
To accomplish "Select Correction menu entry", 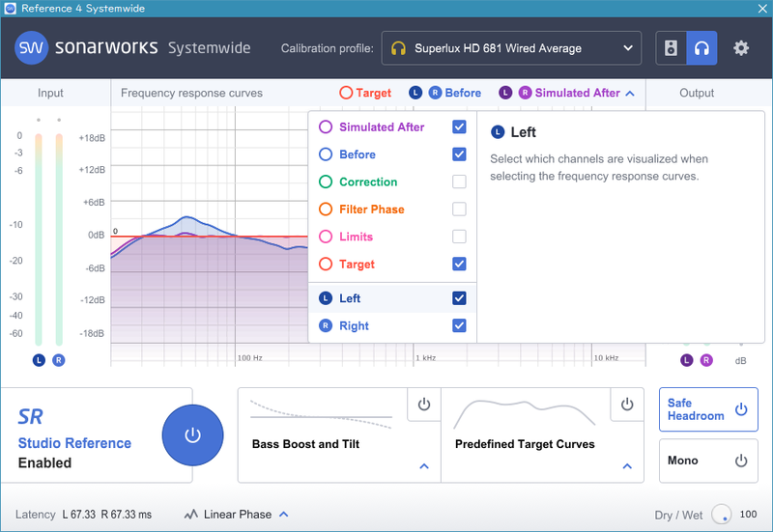I will (392, 182).
